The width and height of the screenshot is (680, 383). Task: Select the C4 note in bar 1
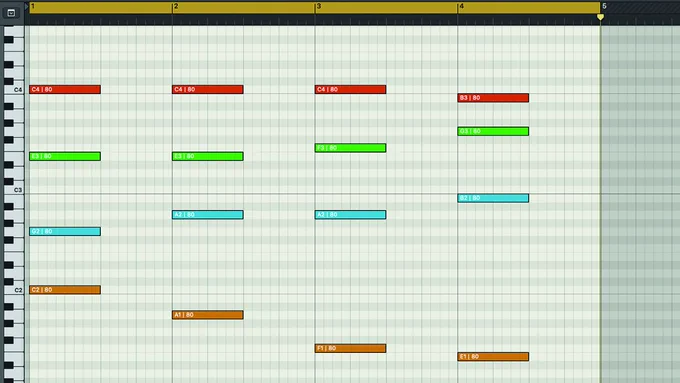point(65,89)
